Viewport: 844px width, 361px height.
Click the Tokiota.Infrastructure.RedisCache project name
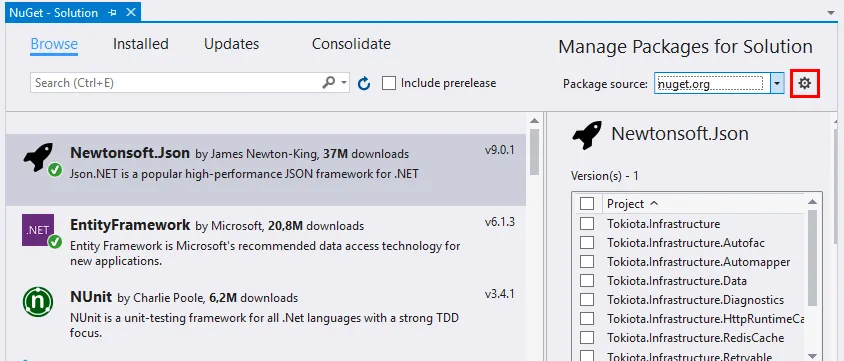(695, 338)
